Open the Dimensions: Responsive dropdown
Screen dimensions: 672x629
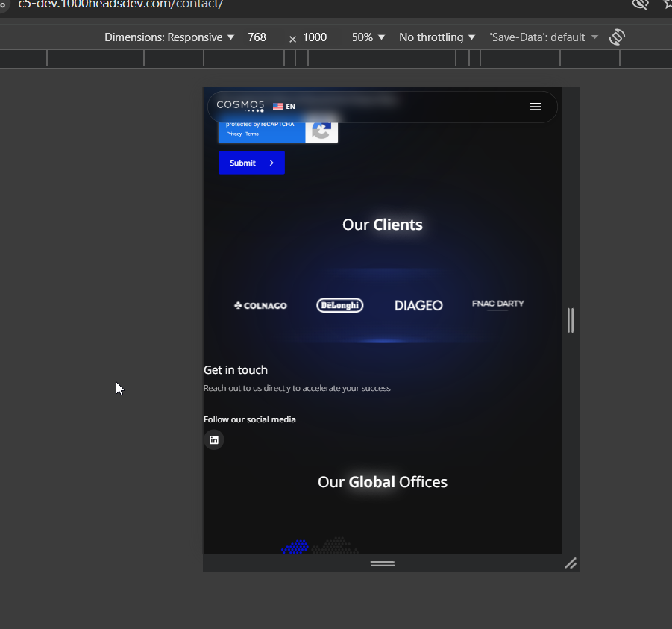169,37
